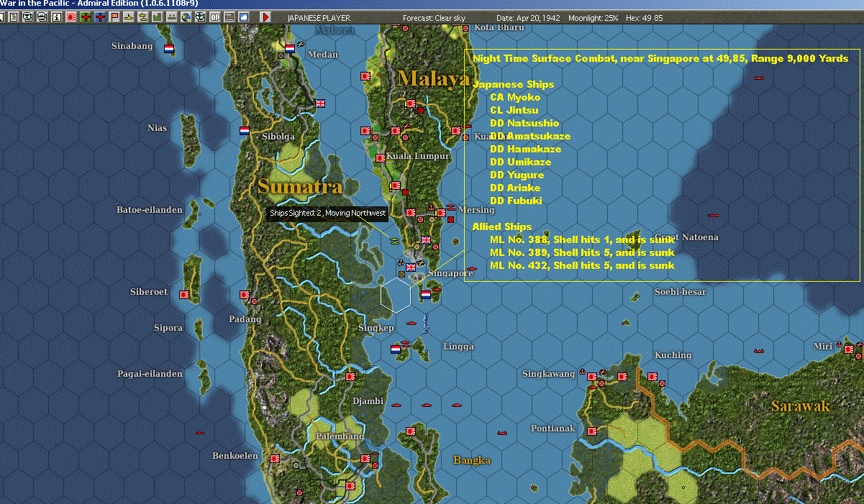Click the white-outlined selected hex near Singapore

click(x=396, y=295)
